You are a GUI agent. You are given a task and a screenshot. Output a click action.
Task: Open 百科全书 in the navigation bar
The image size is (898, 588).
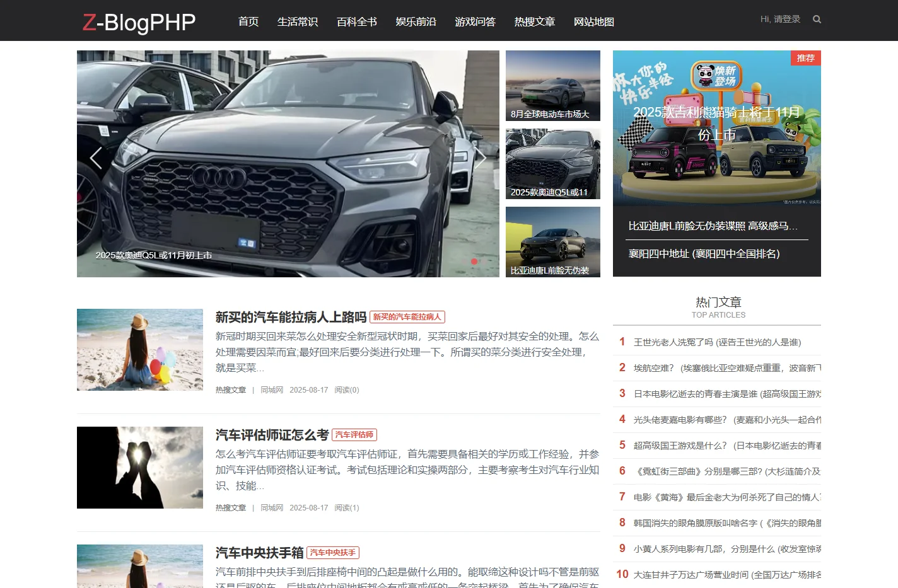(357, 21)
